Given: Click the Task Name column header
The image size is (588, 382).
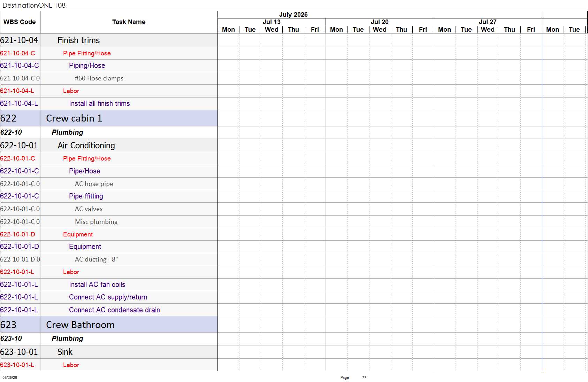Looking at the screenshot, I should click(129, 22).
